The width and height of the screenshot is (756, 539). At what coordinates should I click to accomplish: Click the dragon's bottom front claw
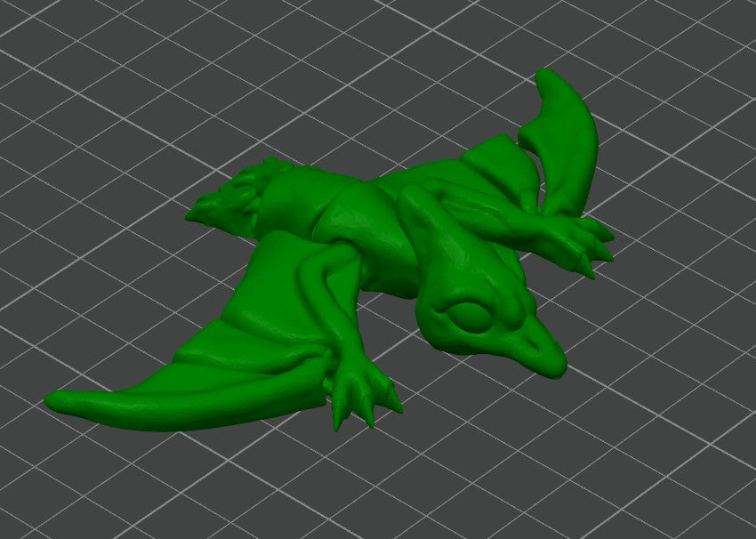click(x=360, y=396)
